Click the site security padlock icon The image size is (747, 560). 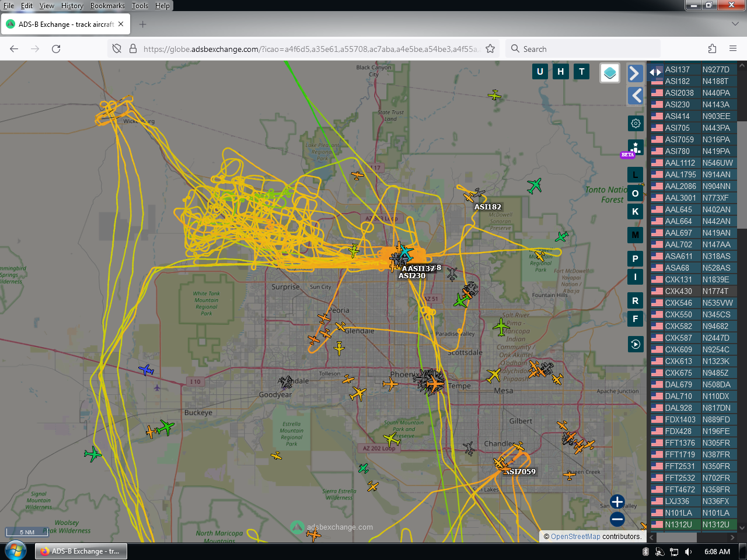pyautogui.click(x=132, y=49)
